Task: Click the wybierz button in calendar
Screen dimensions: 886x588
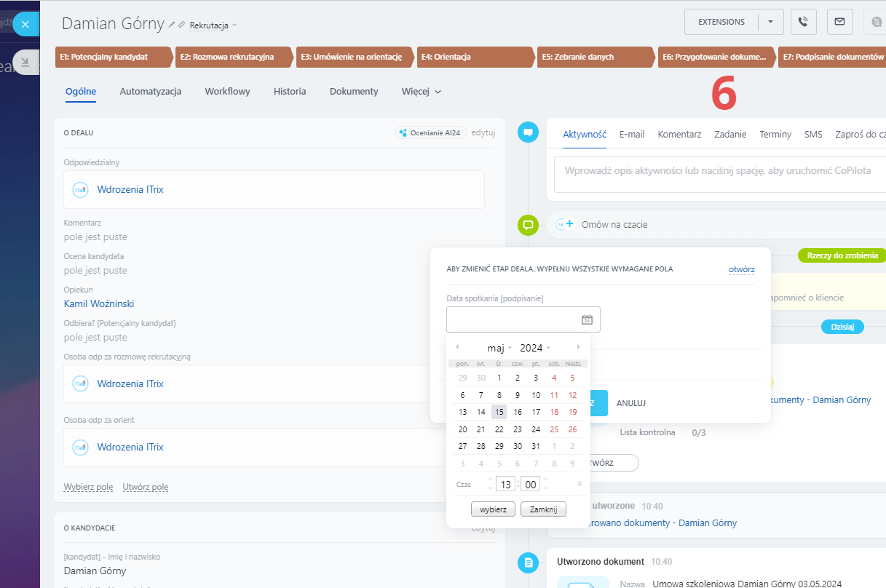Action: (493, 509)
